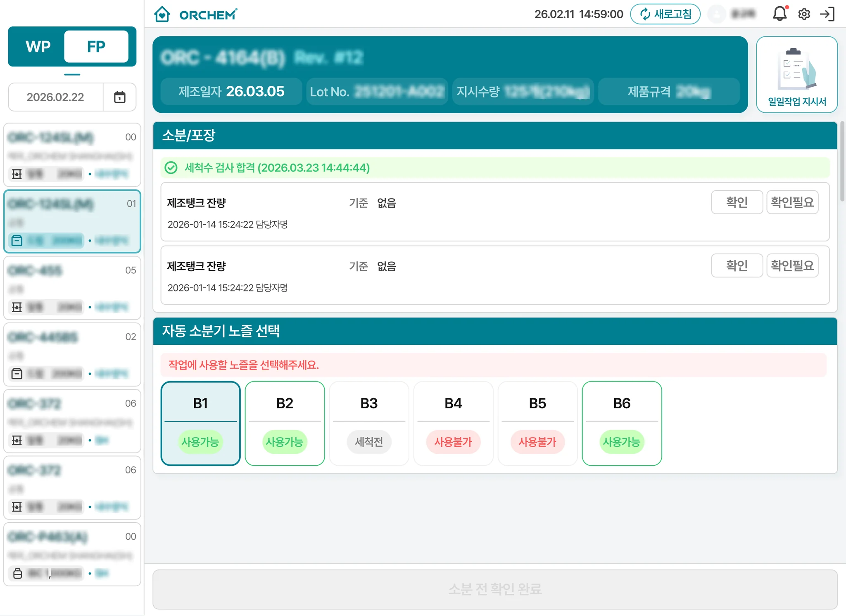
Task: Click the 제조일자 26.03.05 field
Action: pos(231,91)
